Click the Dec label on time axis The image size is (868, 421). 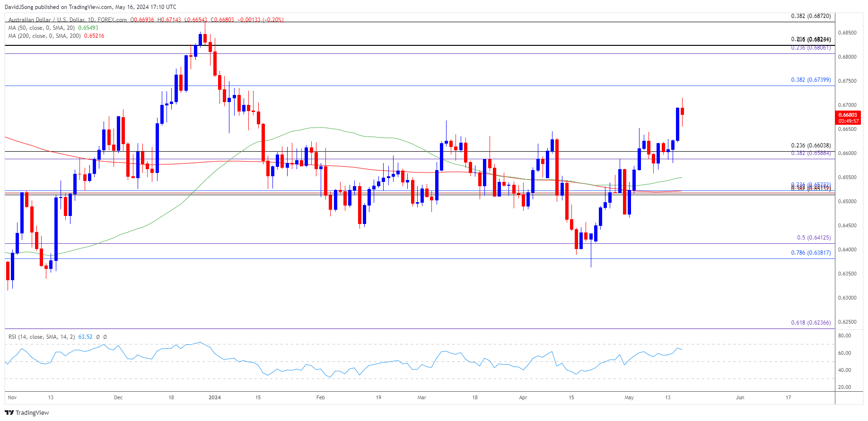click(x=118, y=397)
